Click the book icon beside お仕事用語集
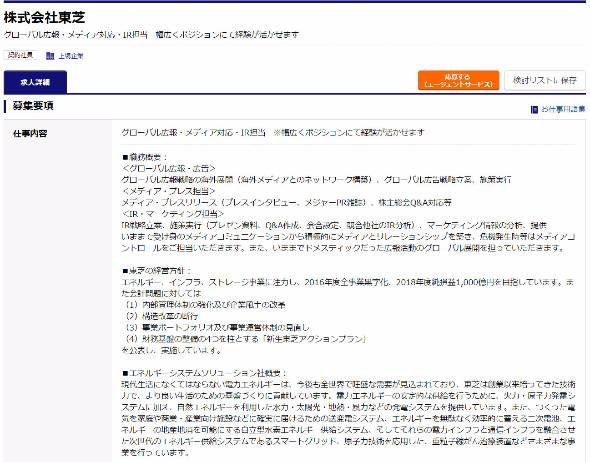The width and height of the screenshot is (590, 462). (x=534, y=109)
